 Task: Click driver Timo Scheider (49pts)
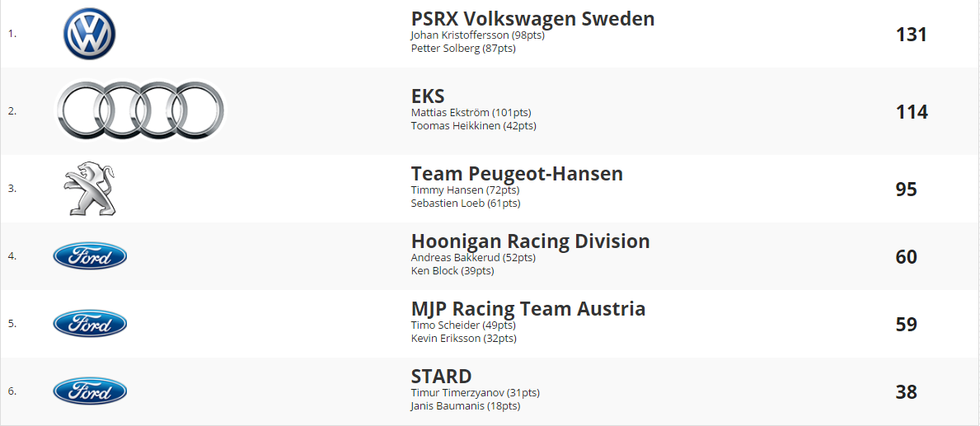(x=463, y=325)
